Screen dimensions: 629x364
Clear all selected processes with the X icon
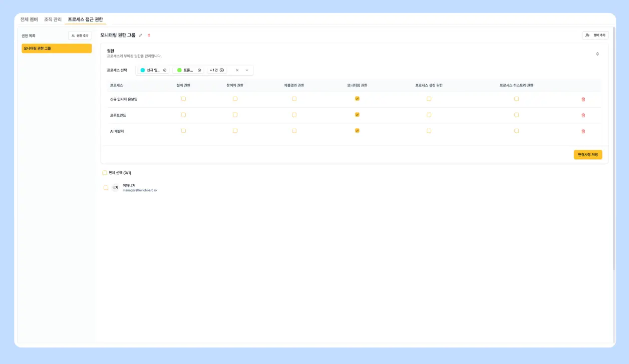click(237, 70)
